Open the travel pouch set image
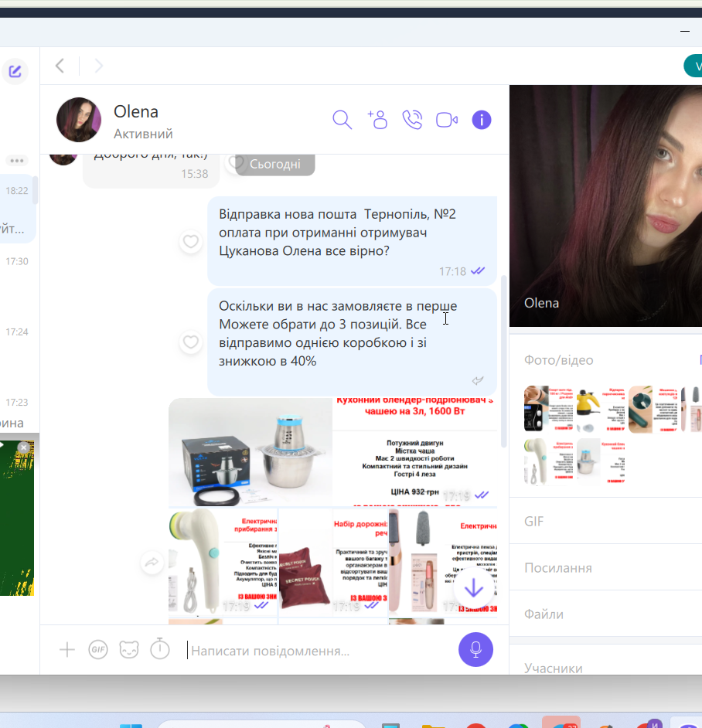The height and width of the screenshot is (728, 702). (x=333, y=563)
